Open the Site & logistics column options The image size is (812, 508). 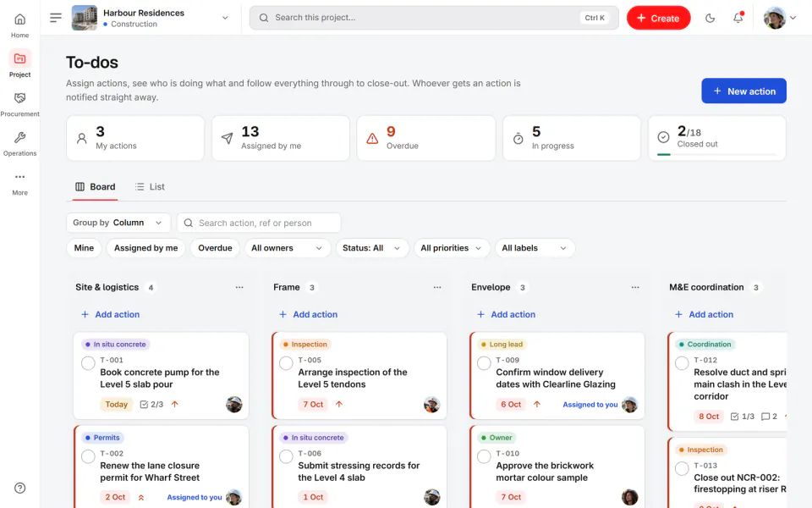click(x=239, y=287)
